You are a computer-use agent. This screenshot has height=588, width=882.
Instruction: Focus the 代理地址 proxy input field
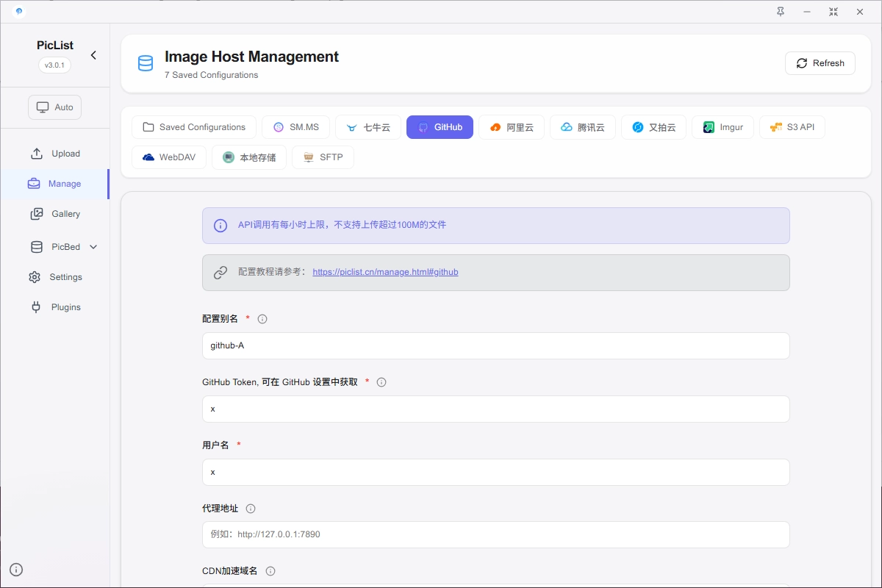[x=496, y=534]
